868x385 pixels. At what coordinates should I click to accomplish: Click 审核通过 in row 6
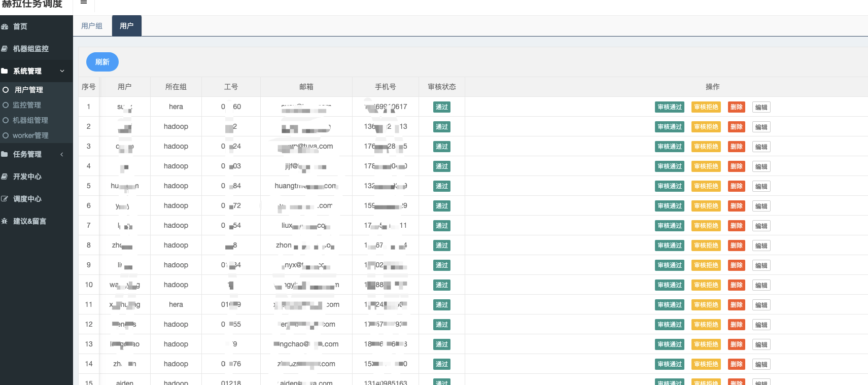pyautogui.click(x=670, y=206)
